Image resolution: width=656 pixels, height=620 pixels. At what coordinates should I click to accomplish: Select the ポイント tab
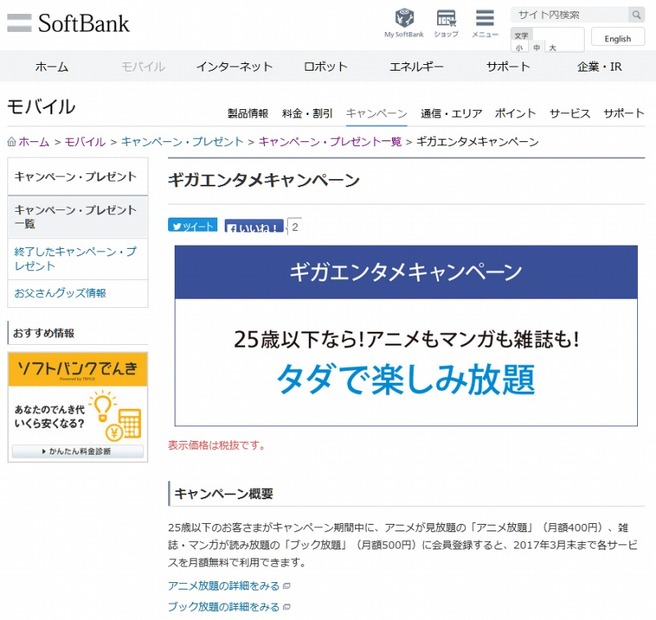click(515, 113)
